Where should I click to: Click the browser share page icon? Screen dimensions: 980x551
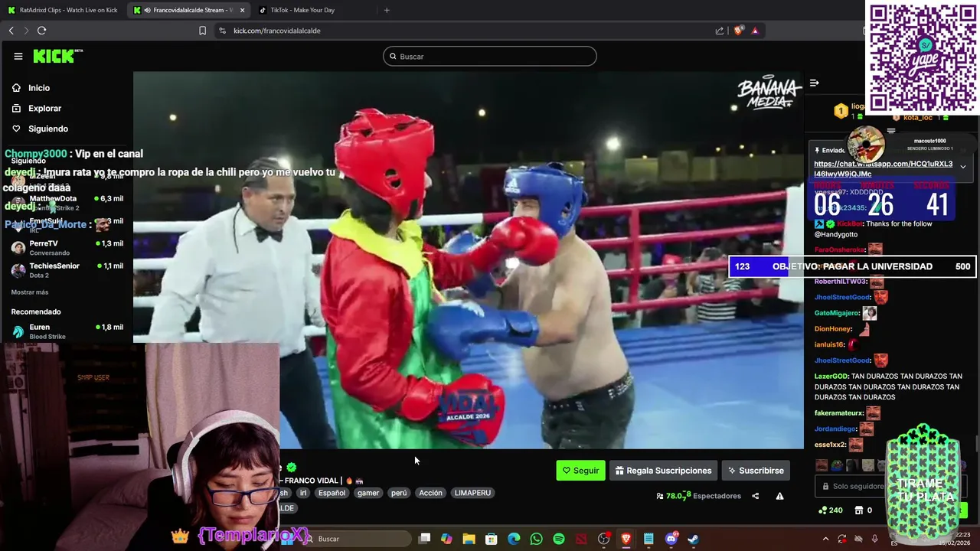(720, 31)
